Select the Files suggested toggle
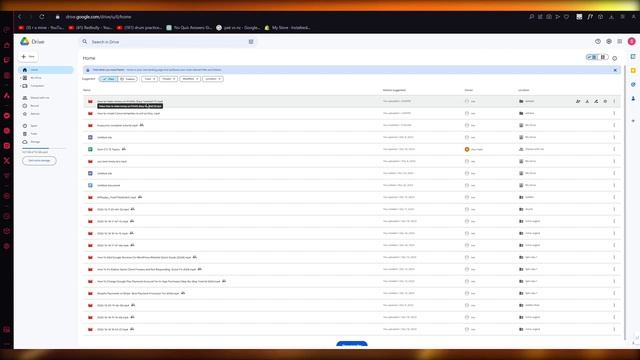The height and width of the screenshot is (360, 640). tap(108, 79)
